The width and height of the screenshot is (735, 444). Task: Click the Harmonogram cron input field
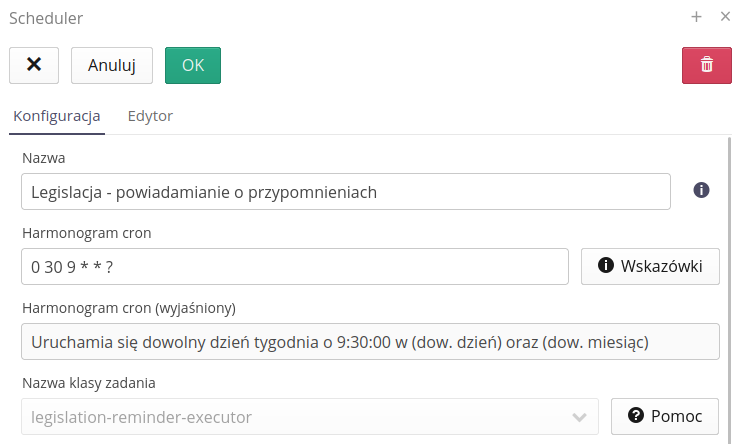click(294, 267)
